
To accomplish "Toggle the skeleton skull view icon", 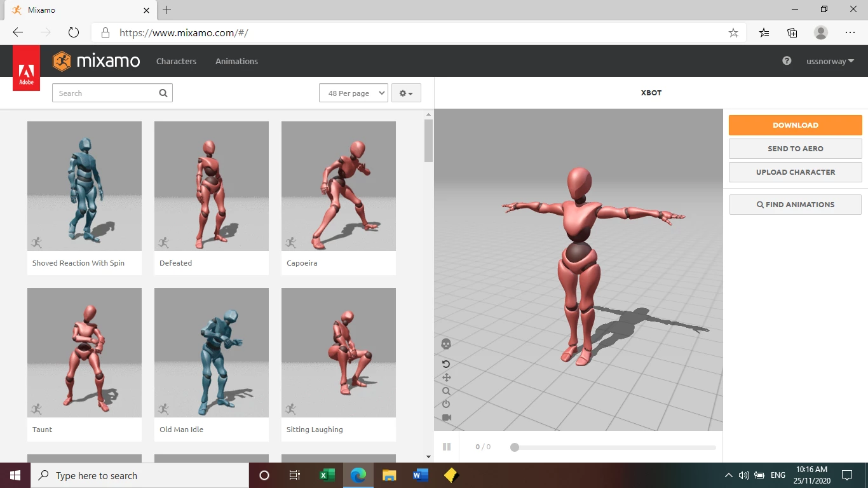I will [x=446, y=344].
